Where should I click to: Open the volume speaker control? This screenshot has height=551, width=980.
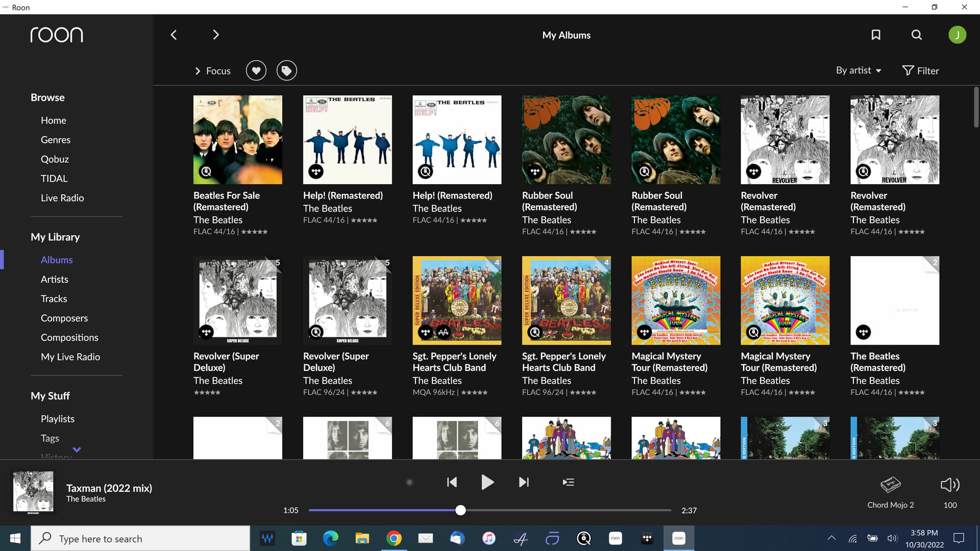tap(950, 485)
